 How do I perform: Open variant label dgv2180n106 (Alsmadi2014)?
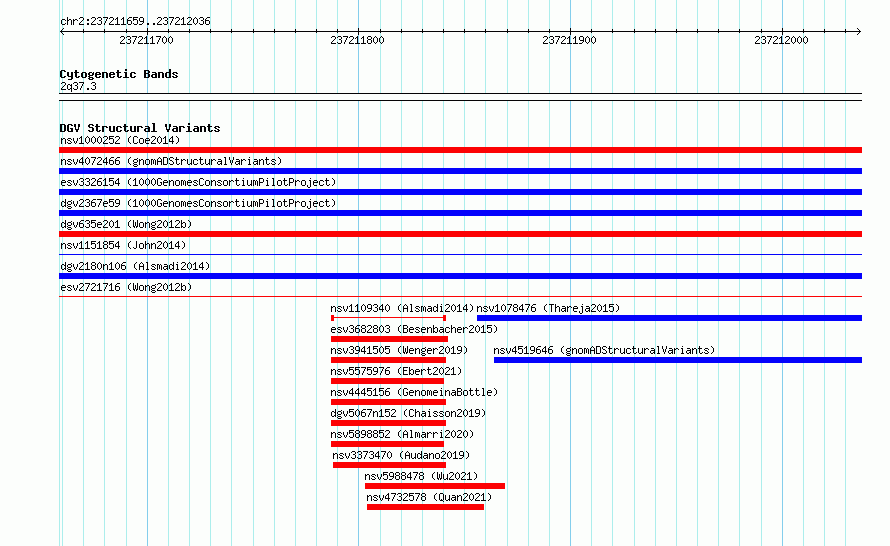point(135,266)
